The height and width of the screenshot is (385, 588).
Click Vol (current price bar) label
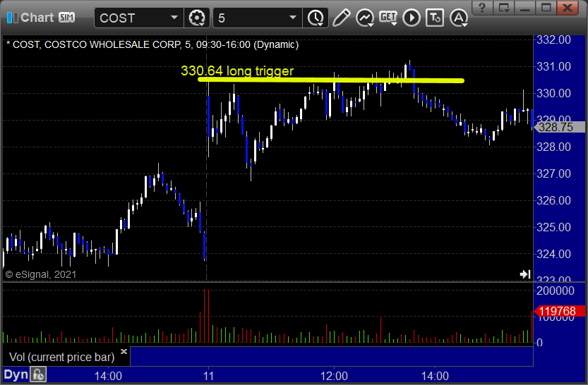click(x=62, y=357)
